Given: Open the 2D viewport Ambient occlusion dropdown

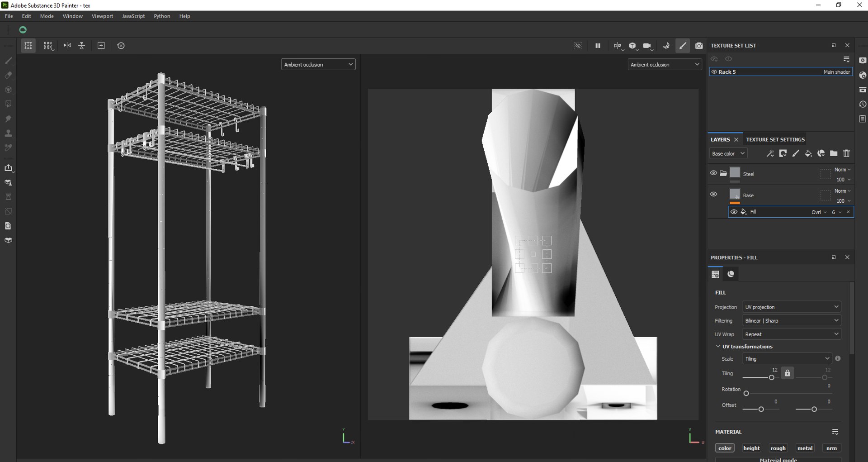Looking at the screenshot, I should point(665,65).
